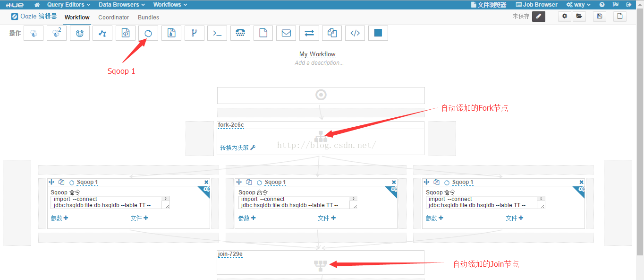
Task: Expand the Data Browsers menu
Action: (x=122, y=5)
